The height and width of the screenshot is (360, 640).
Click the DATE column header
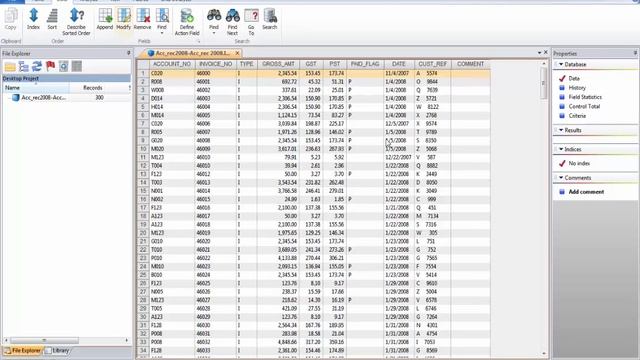point(398,64)
